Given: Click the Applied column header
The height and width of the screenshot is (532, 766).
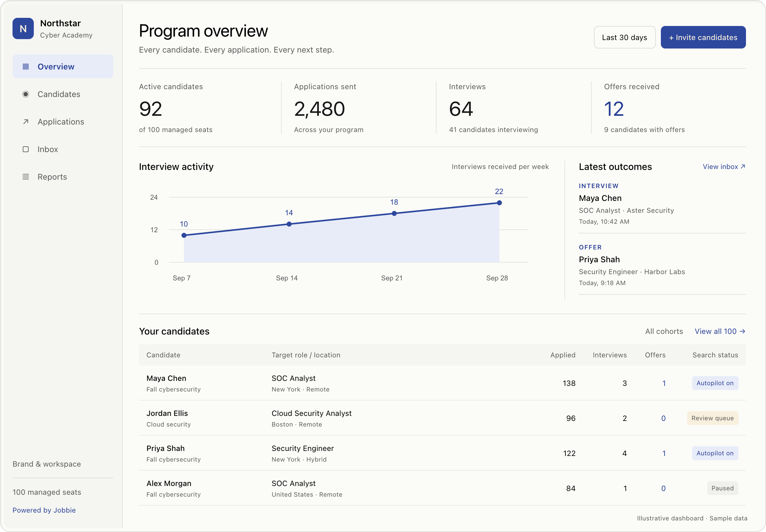Looking at the screenshot, I should tap(563, 355).
